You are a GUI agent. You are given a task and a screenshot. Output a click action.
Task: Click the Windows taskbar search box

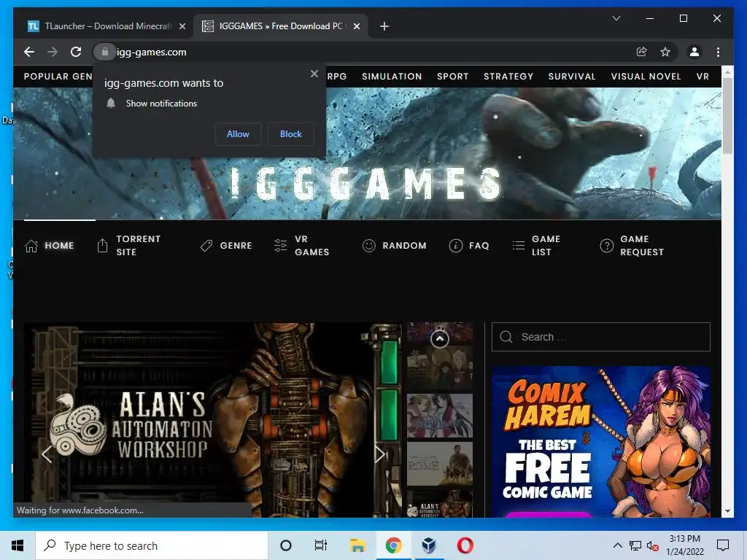click(x=152, y=545)
